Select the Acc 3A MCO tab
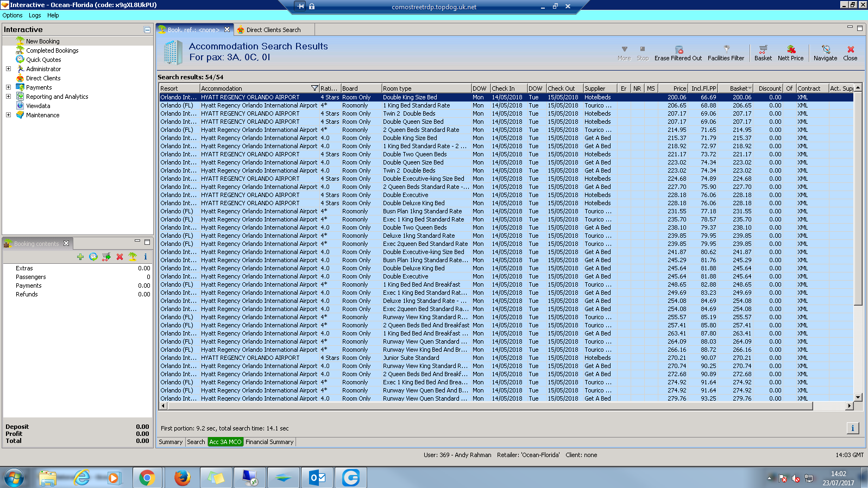 (225, 442)
